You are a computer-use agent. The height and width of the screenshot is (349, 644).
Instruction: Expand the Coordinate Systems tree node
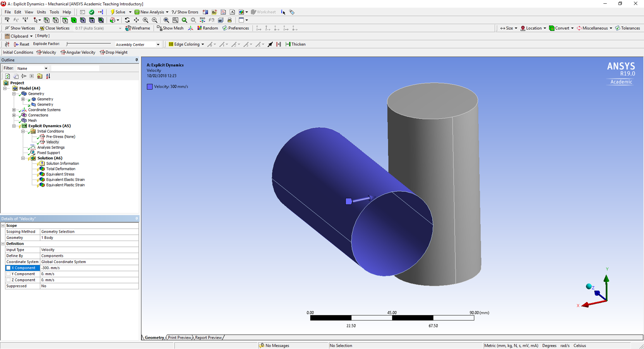(x=14, y=110)
